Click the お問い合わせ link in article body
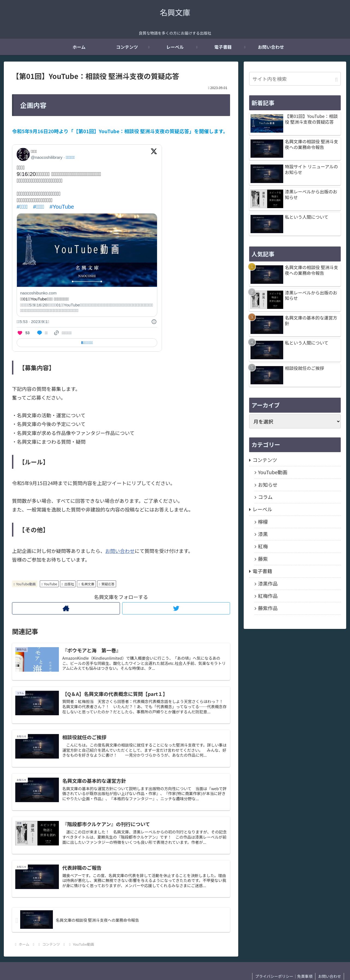Viewport: 350px width, 980px height. 120,551
